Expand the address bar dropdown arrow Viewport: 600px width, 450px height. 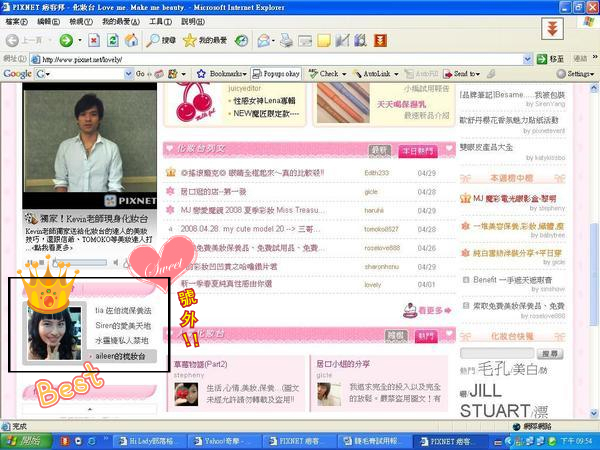[527, 59]
